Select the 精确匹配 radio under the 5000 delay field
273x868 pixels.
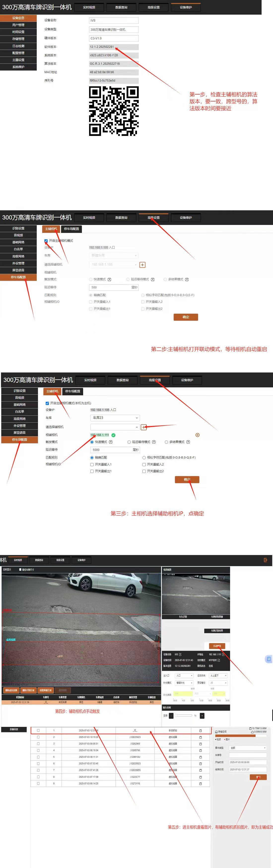coord(92,458)
